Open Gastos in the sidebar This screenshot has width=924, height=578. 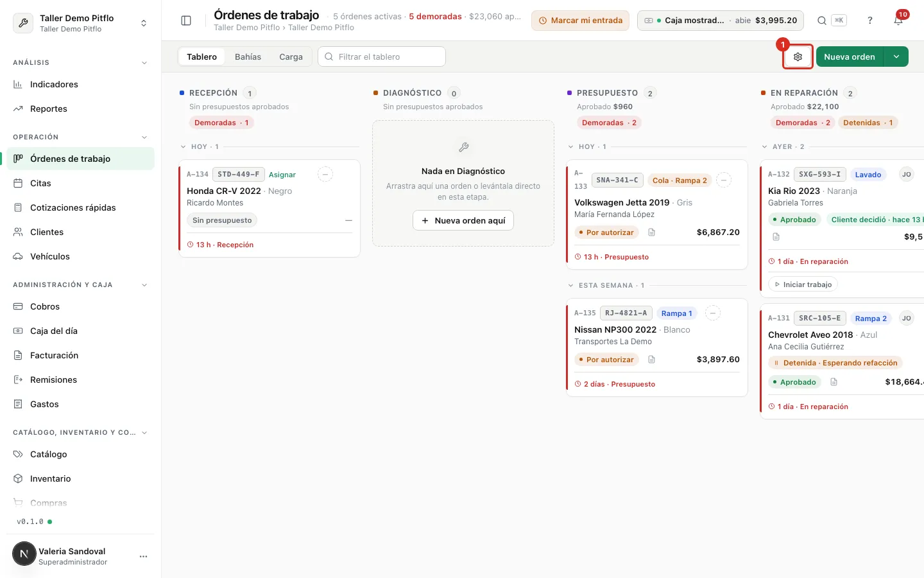(80, 404)
